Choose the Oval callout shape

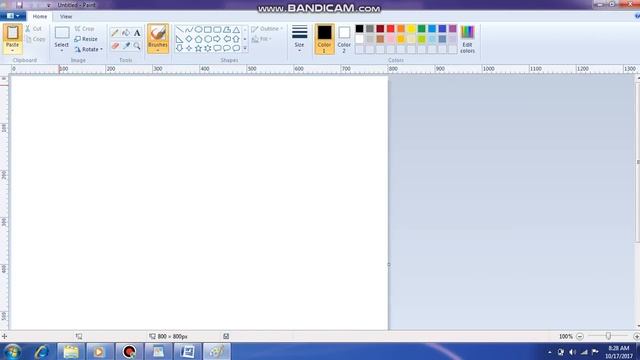[x=227, y=48]
